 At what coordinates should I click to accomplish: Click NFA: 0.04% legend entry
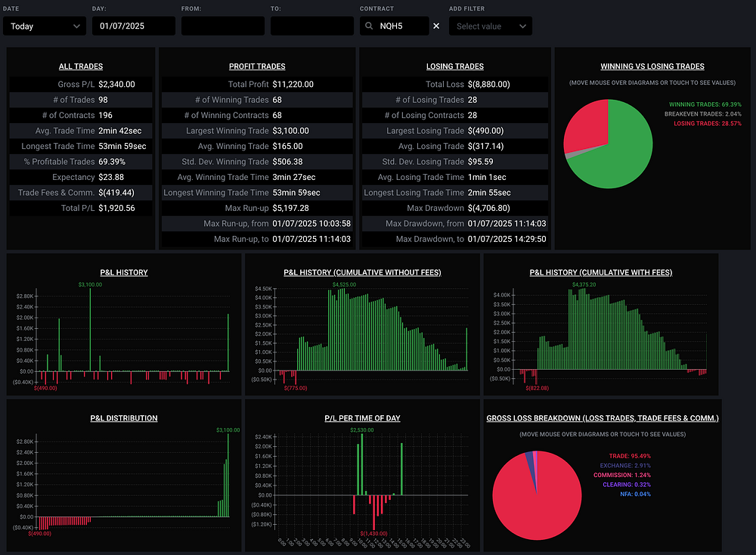[x=636, y=495]
